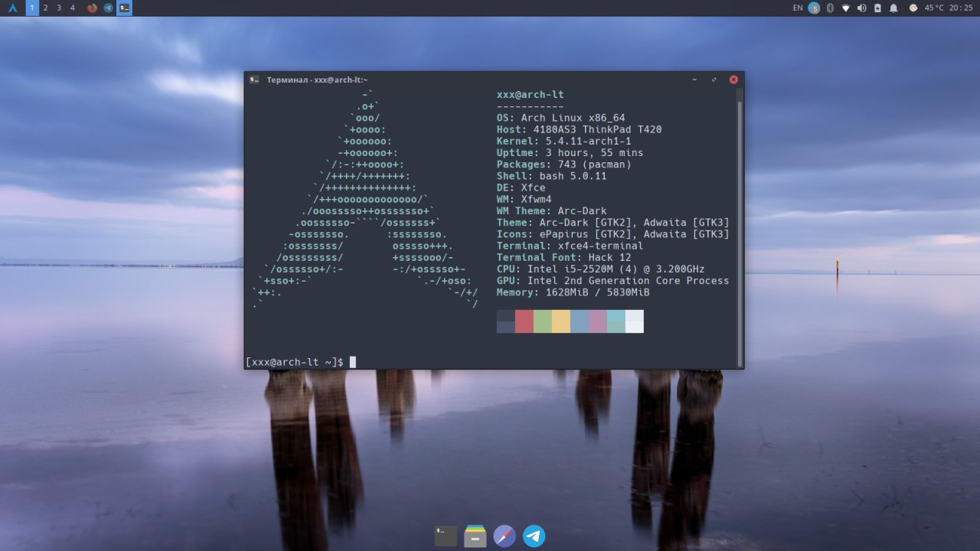Click the 'Memory: 1628MiB / 5830MiB' line
This screenshot has width=980, height=551.
(x=573, y=292)
